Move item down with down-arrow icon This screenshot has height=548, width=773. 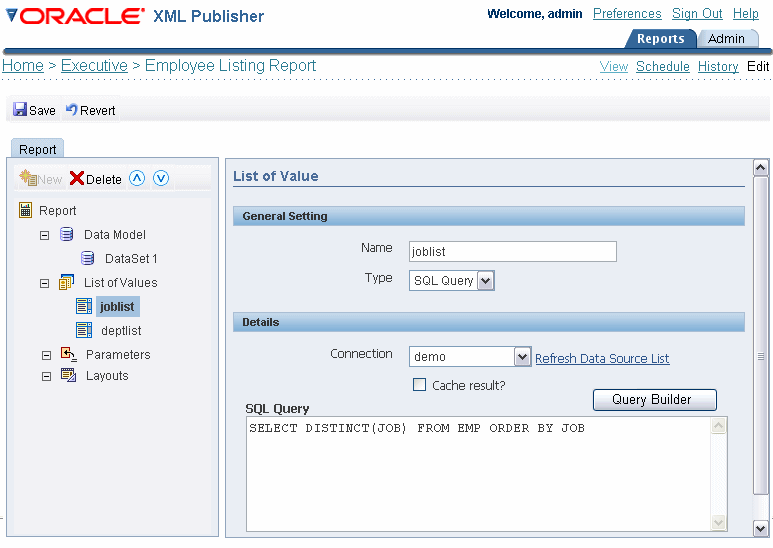pyautogui.click(x=161, y=178)
